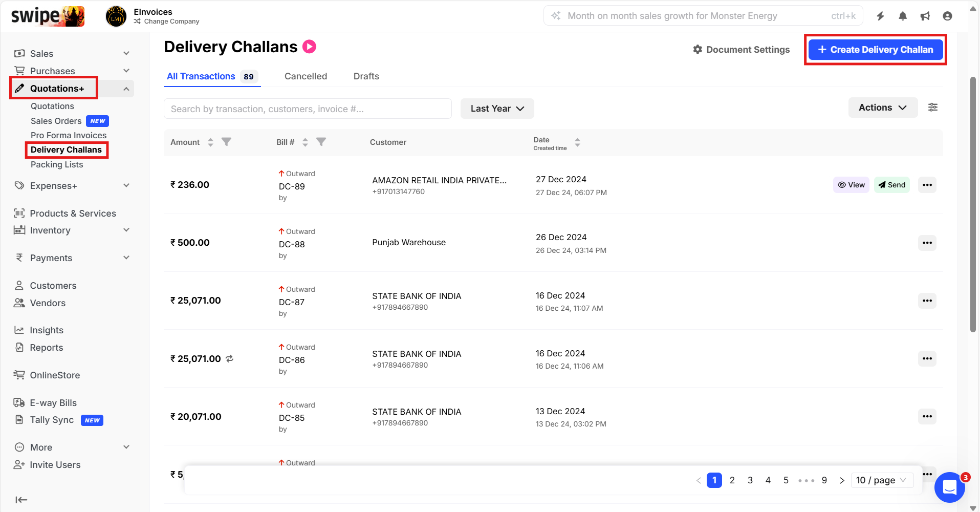980x512 pixels.
Task: Open the 10 / page size dropdown
Action: tap(881, 480)
